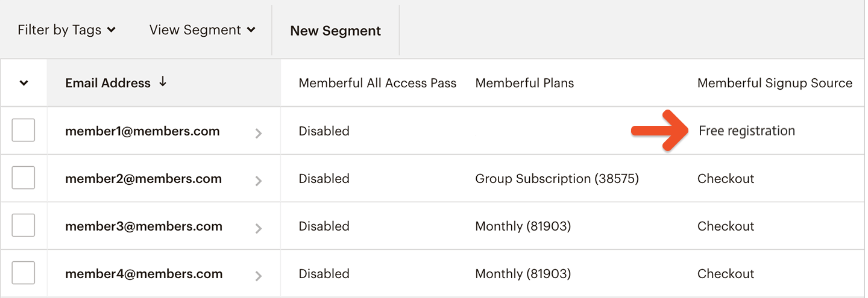Open member2@members.com row chevron arrow
The height and width of the screenshot is (298, 868).
259,181
